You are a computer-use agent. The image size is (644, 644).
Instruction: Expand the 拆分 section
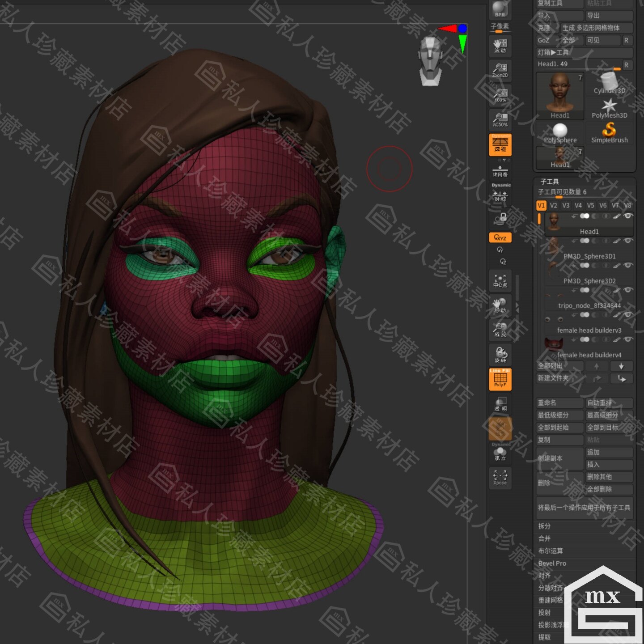click(544, 526)
